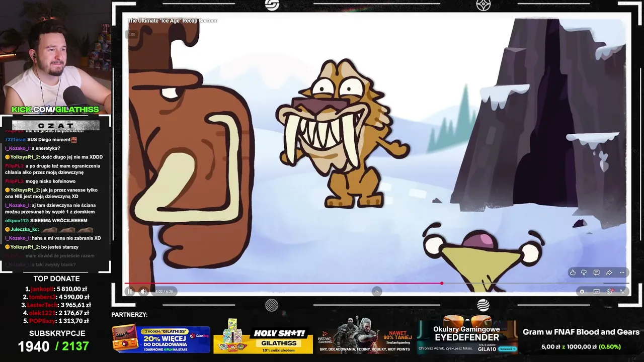The image size is (644, 362).
Task: Click the red progress bar scrubber dot
Action: click(442, 284)
